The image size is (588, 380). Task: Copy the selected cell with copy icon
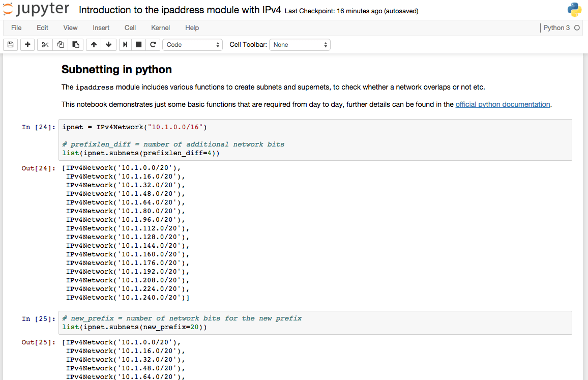point(60,44)
